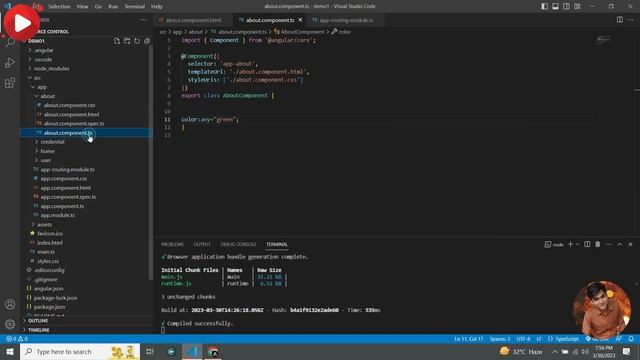Image resolution: width=640 pixels, height=360 pixels.
Task: Go to line via Ln 11, Col 17
Action: [x=469, y=339]
